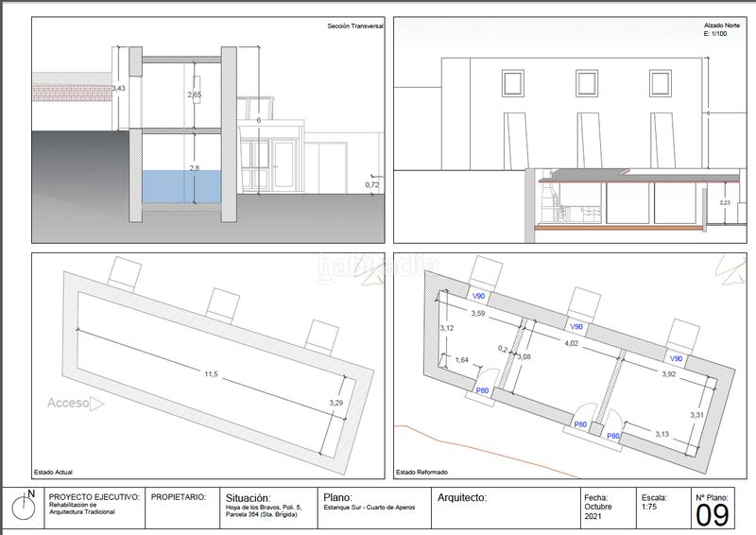756x535 pixels.
Task: Click the habitaclia watermark logo
Action: coord(378,266)
